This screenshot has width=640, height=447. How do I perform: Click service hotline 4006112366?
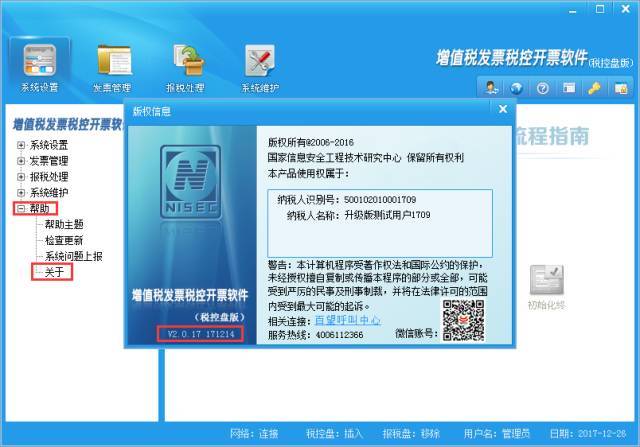pyautogui.click(x=339, y=335)
